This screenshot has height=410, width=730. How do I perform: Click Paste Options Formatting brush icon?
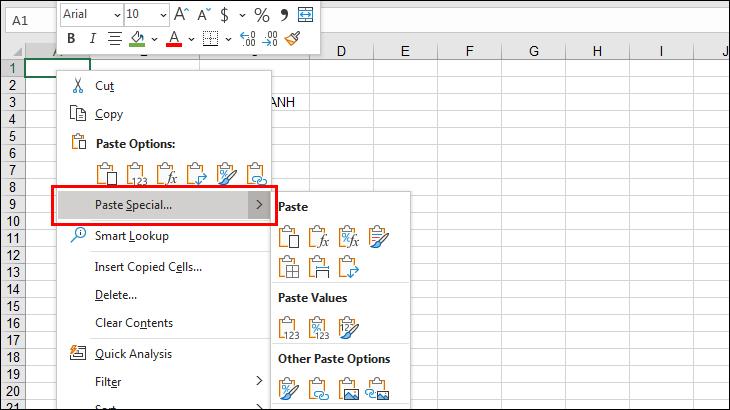(227, 174)
